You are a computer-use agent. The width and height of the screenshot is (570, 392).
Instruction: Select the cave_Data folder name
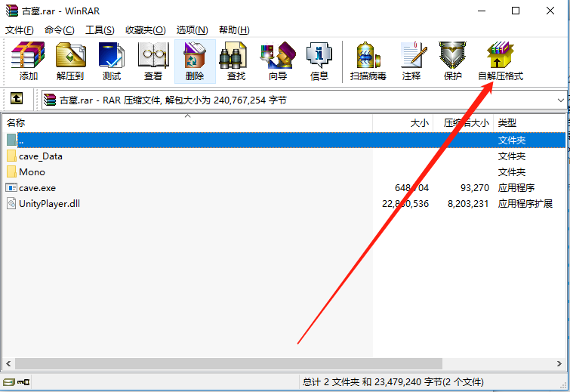(40, 156)
